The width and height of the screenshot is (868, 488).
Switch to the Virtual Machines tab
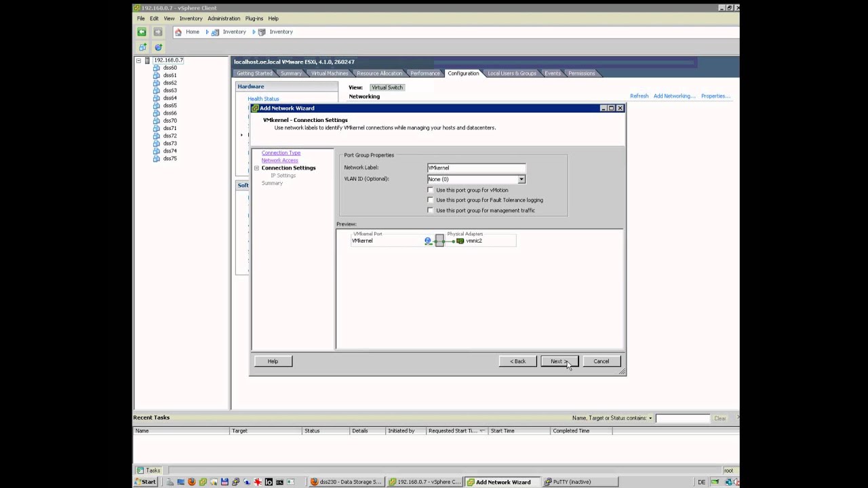tap(329, 73)
